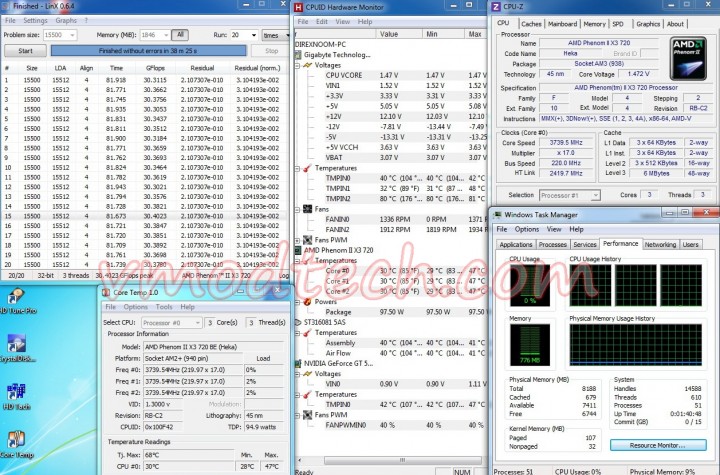The height and width of the screenshot is (475, 720).
Task: Click CPU Usage meter in Task Manager
Action: [x=529, y=285]
